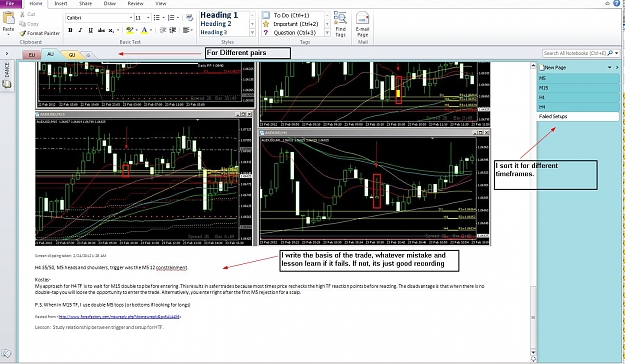
Task: Open the unfiled notes icon at bottom left
Action: click(6, 353)
